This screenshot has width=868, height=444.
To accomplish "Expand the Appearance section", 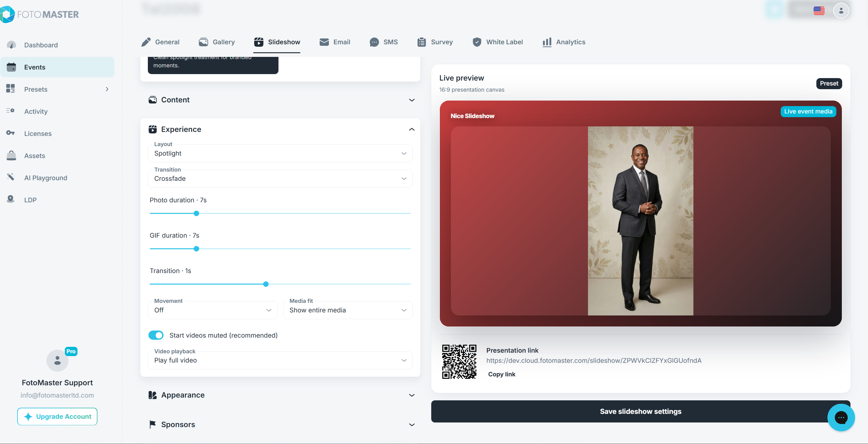I will (x=281, y=395).
